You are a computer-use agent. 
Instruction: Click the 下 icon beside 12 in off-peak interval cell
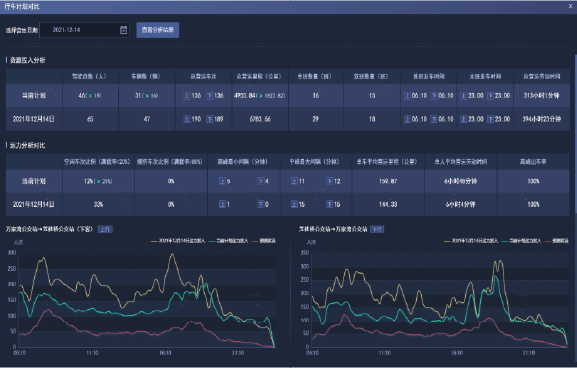point(329,181)
